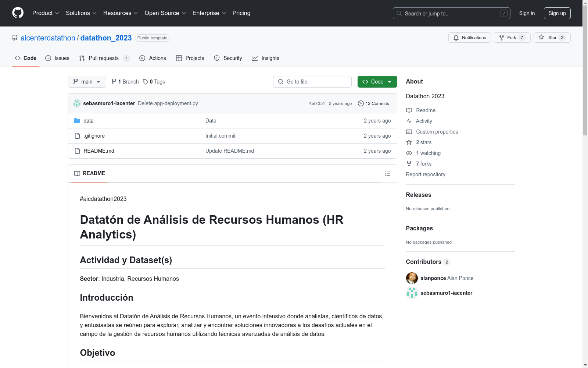588x368 pixels.
Task: Open the Issues tab
Action: click(57, 58)
